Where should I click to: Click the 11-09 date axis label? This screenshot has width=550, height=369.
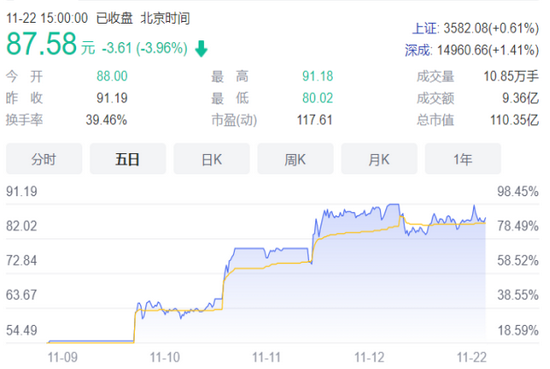pos(62,357)
